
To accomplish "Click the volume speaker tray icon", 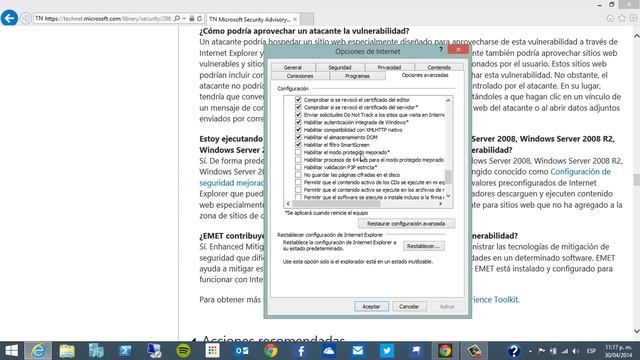I will coord(576,351).
